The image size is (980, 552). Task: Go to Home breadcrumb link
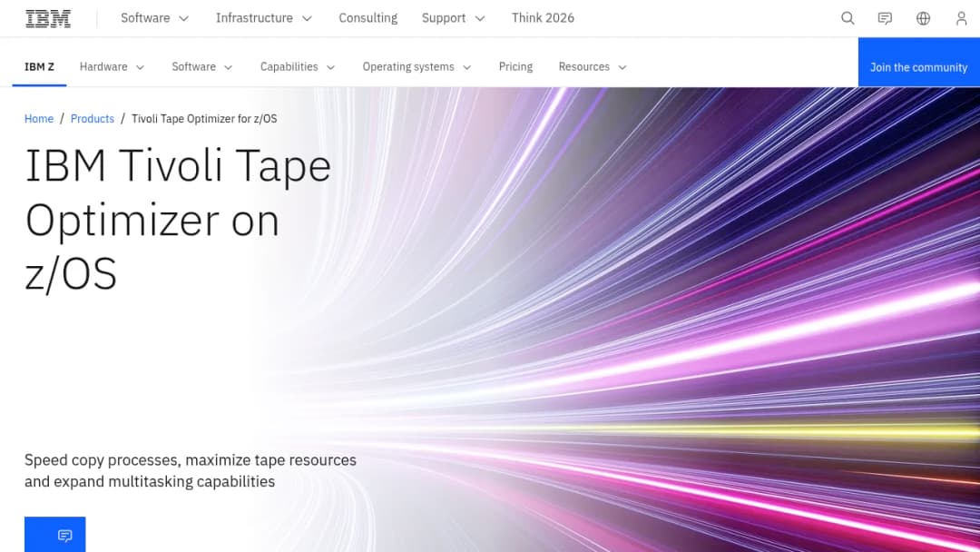coord(39,119)
